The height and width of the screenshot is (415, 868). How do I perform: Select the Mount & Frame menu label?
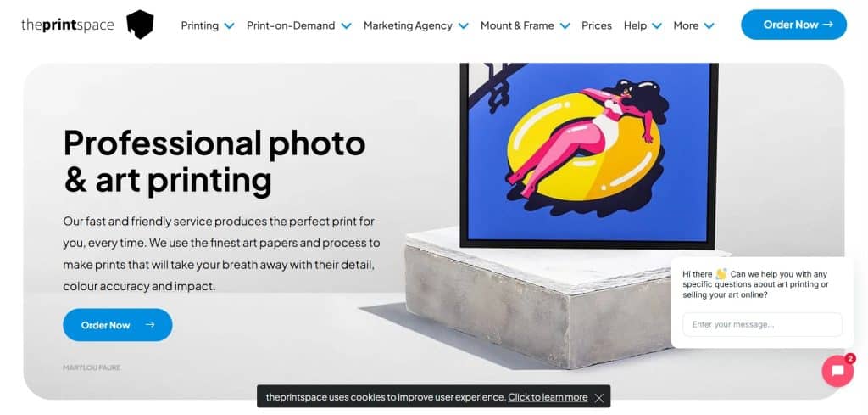(517, 25)
